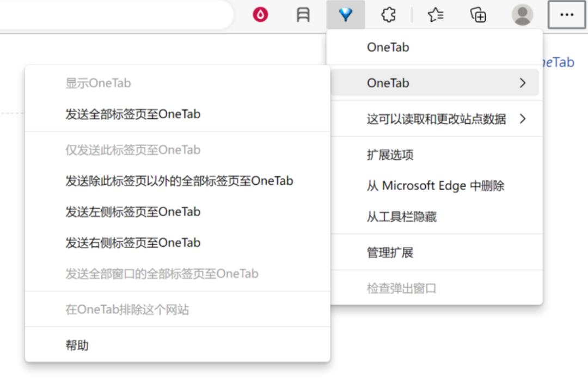Open 扩展选项 from the extension menu

pyautogui.click(x=390, y=155)
